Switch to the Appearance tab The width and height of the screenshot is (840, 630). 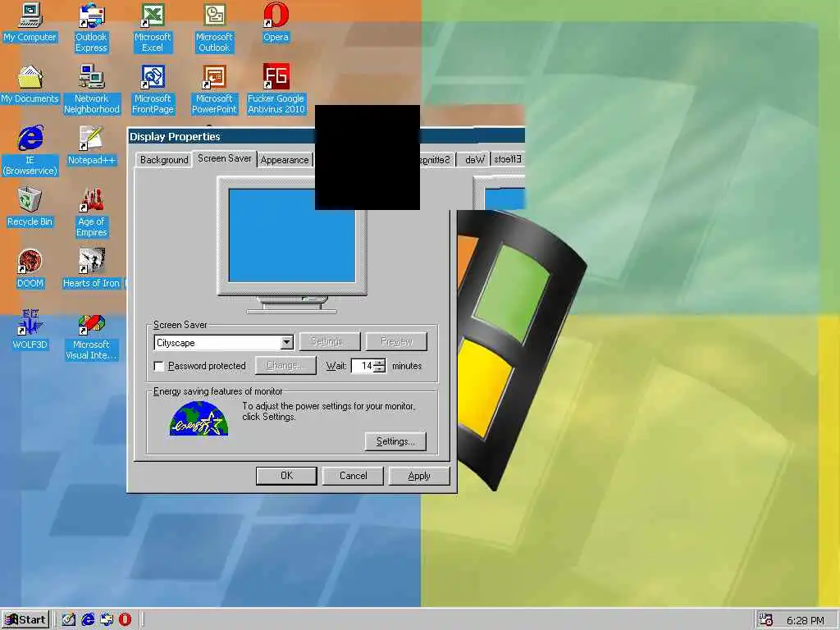tap(285, 160)
